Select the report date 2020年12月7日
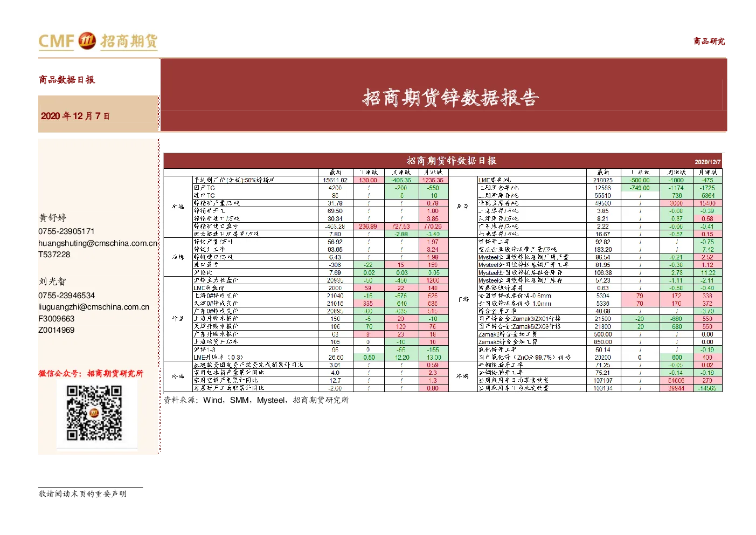The height and width of the screenshot is (535, 756). coord(75,116)
